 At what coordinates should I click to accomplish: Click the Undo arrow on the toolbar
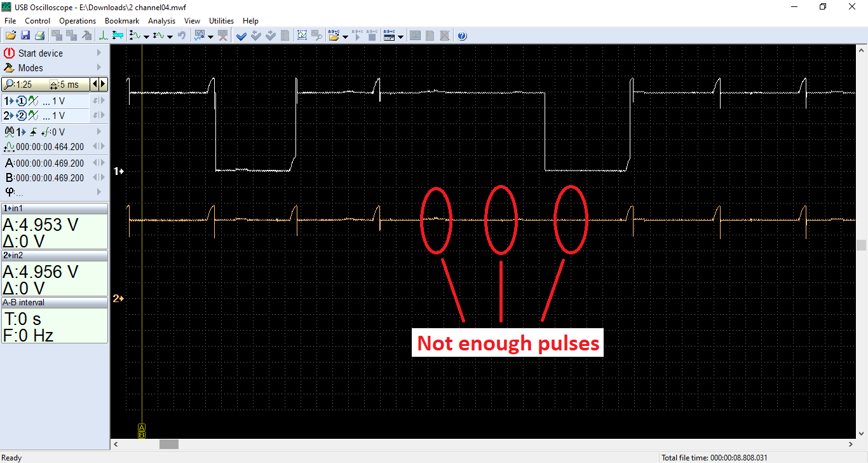click(x=182, y=35)
